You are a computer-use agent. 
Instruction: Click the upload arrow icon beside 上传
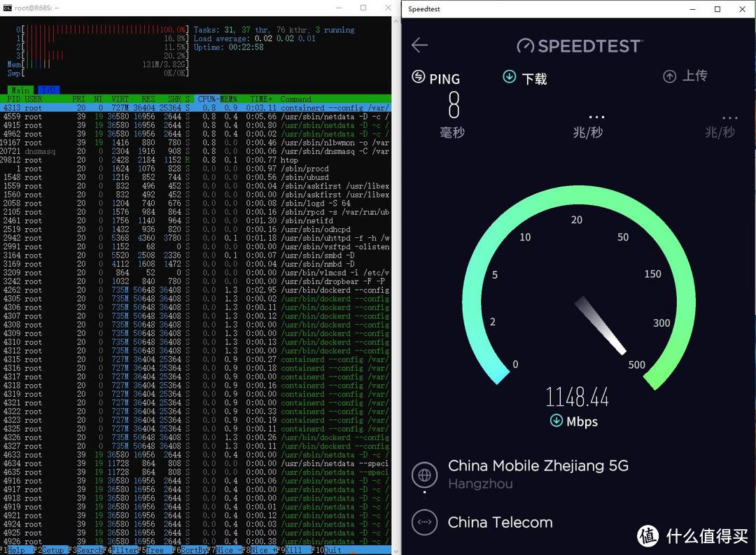670,76
